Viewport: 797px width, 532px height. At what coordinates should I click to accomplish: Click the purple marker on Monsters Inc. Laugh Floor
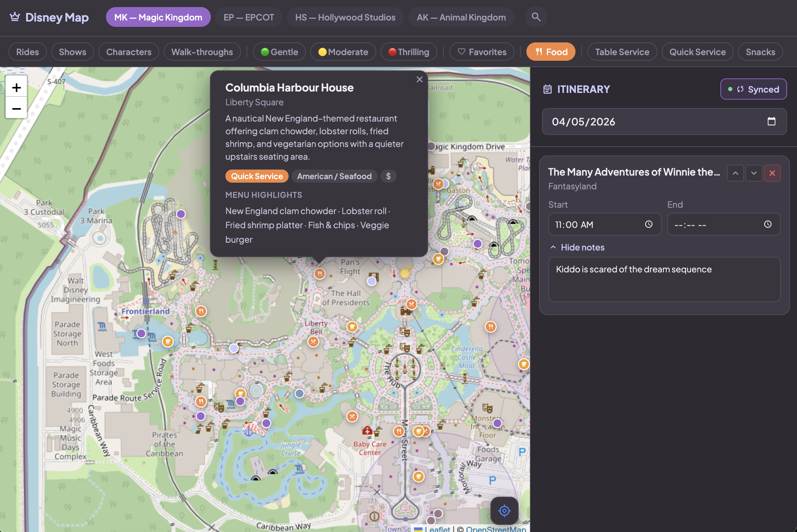click(x=497, y=423)
